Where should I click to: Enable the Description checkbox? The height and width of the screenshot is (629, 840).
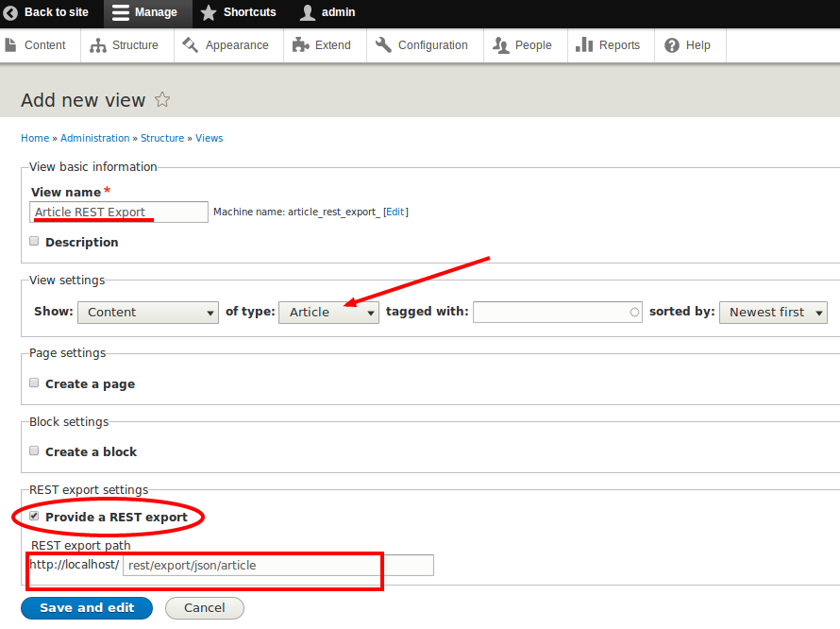(x=34, y=241)
